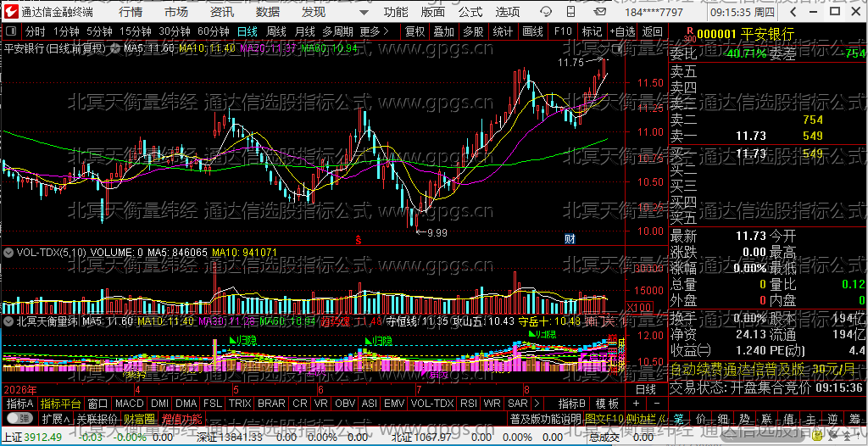Image resolution: width=868 pixels, height=446 pixels.
Task: Open chart settings gear next to 平安银行 title
Action: [114, 49]
